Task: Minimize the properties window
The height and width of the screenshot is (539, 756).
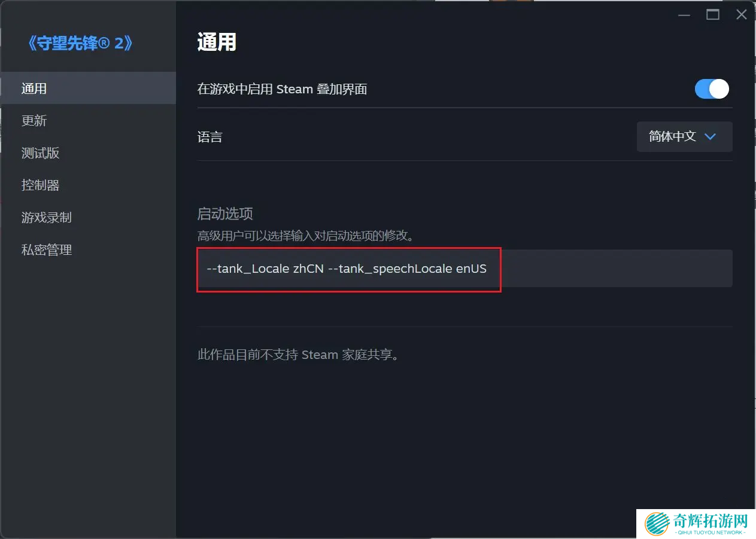Action: point(683,15)
